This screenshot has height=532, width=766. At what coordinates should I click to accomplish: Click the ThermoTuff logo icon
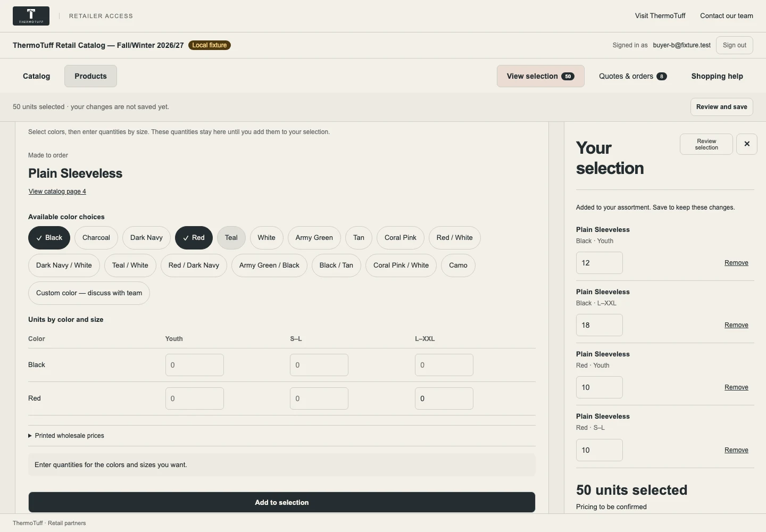click(31, 16)
